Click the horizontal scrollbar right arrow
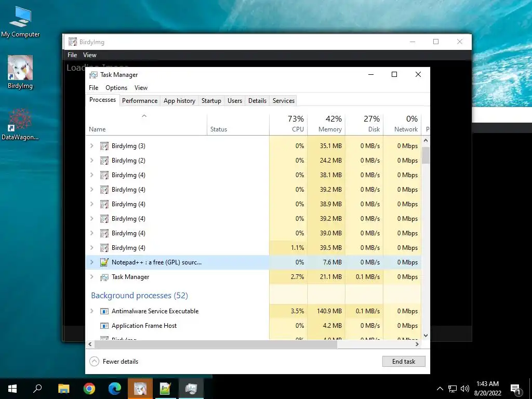 pyautogui.click(x=417, y=344)
